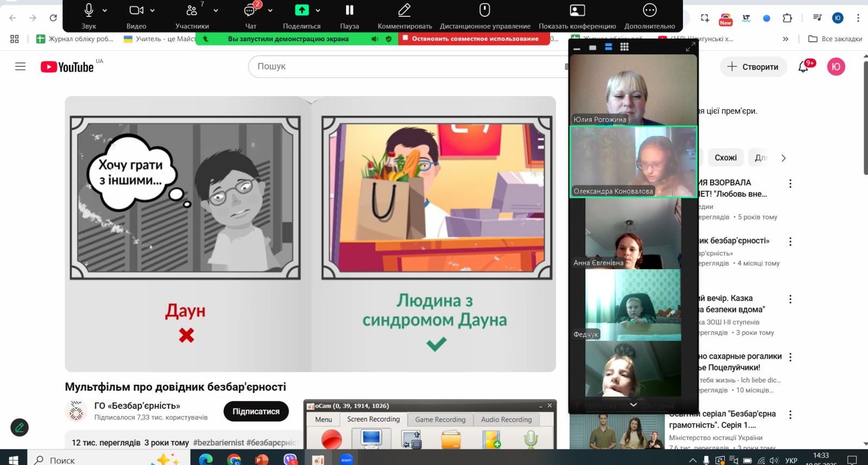868x465 pixels.
Task: Mute audio with the Звук microphone icon
Action: [89, 10]
